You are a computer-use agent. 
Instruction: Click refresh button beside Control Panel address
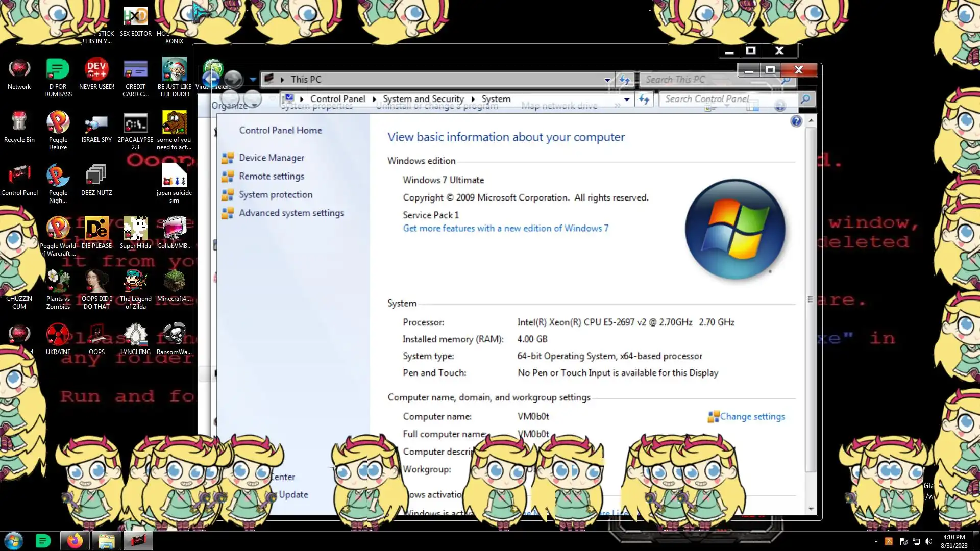point(644,99)
